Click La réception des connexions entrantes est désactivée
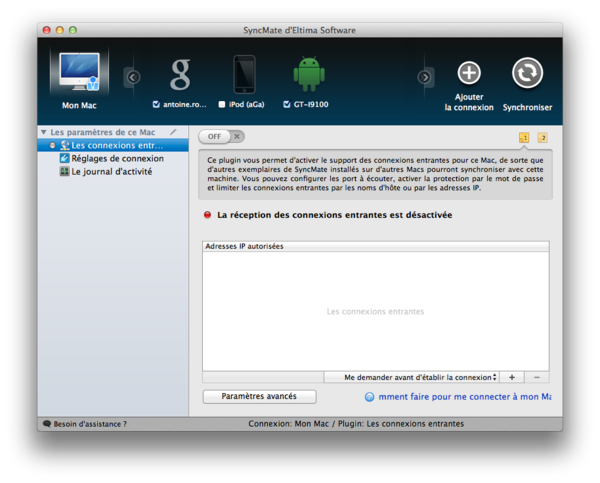 tap(334, 215)
